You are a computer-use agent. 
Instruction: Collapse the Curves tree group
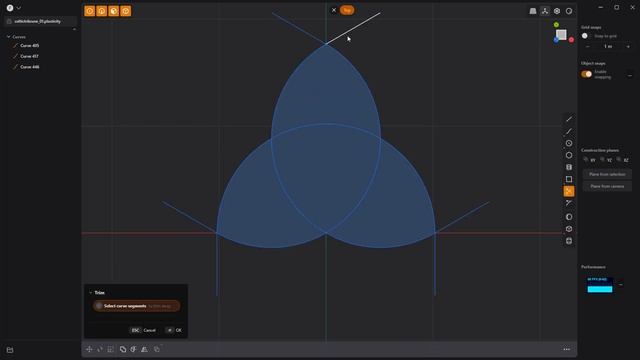9,37
